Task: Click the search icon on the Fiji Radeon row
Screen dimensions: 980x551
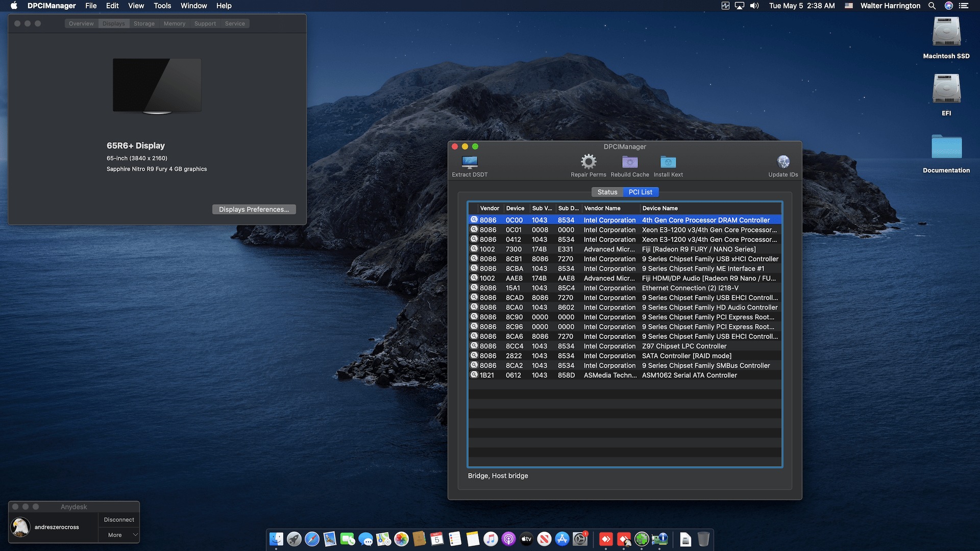Action: [x=474, y=249]
